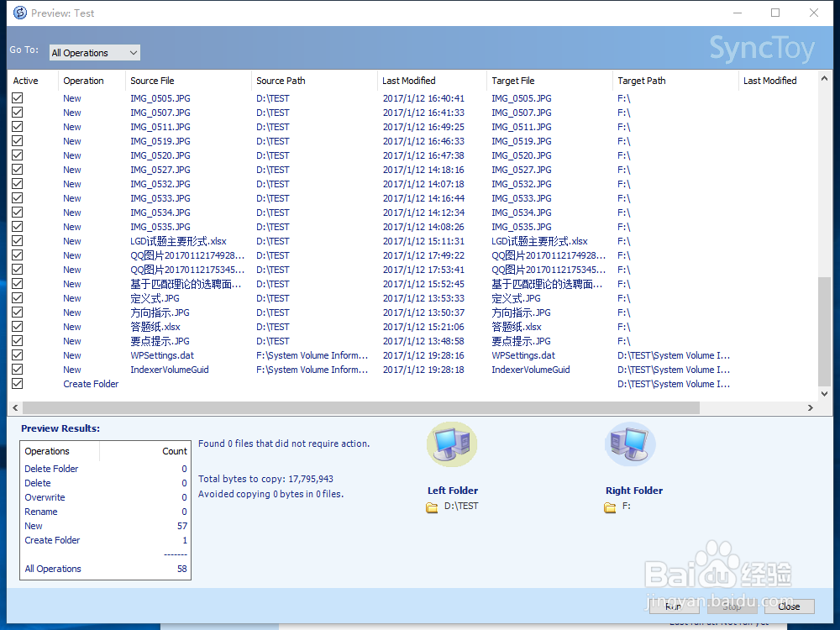
Task: Toggle Active checkbox for Create Folder row
Action: (x=17, y=384)
